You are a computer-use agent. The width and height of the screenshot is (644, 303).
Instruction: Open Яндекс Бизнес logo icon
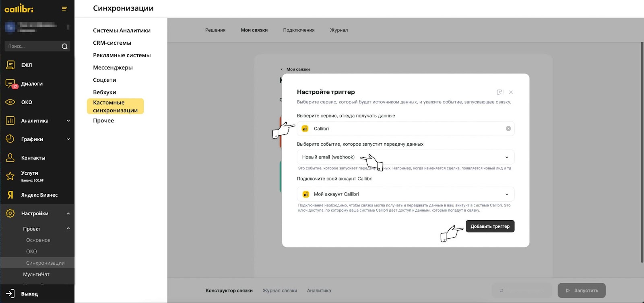pyautogui.click(x=10, y=195)
